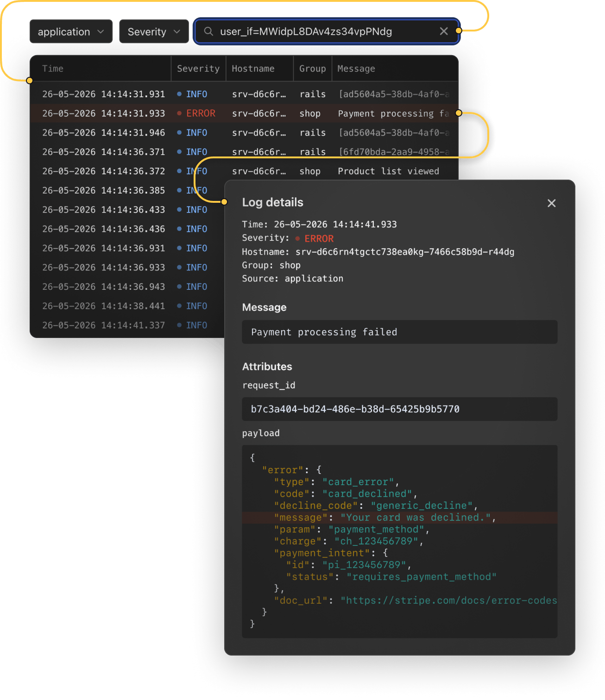Screen dimensions: 605x700
Task: Click the Payment processing failed message box
Action: 399,332
